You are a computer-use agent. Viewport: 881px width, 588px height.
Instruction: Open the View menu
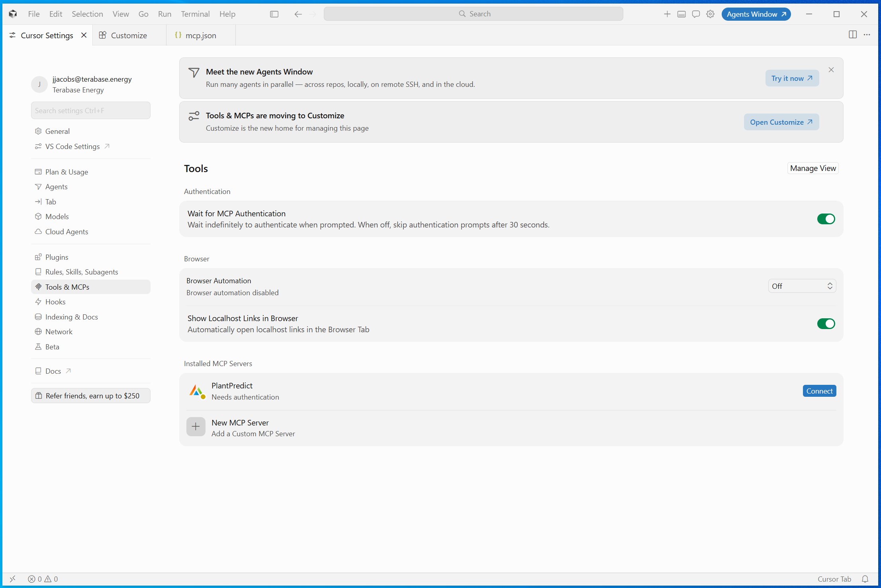coord(121,14)
